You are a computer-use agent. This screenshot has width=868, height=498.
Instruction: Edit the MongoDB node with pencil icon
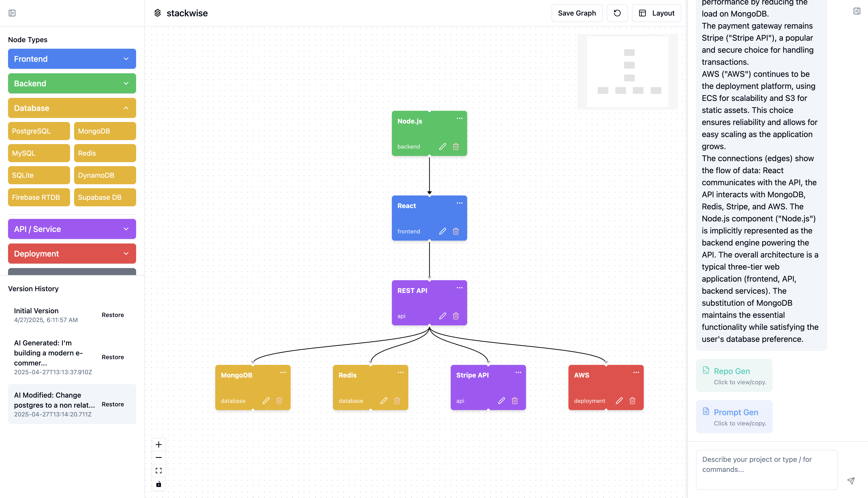point(266,401)
